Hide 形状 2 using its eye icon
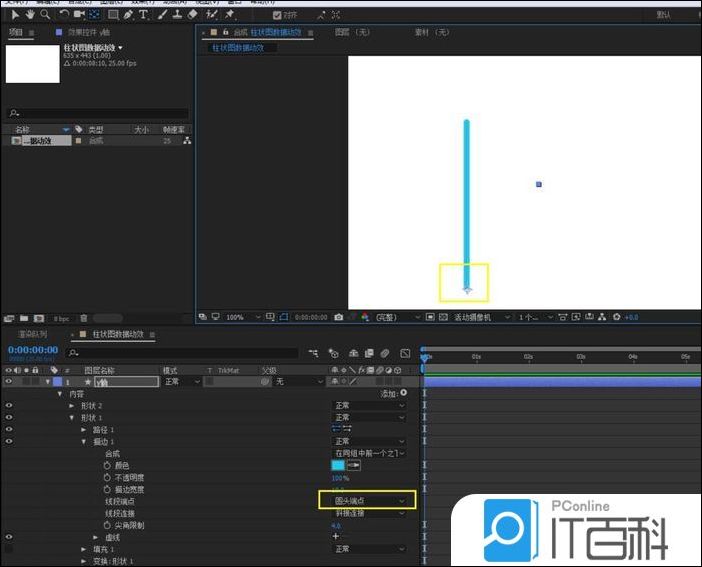The width and height of the screenshot is (702, 567). tap(9, 406)
